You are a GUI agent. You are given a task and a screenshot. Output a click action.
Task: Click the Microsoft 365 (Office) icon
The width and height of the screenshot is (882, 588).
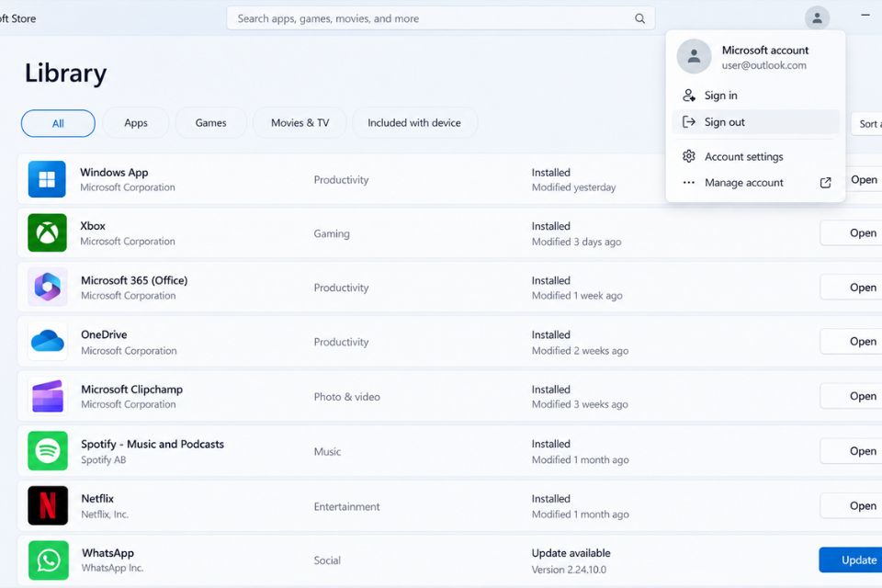[x=47, y=287]
